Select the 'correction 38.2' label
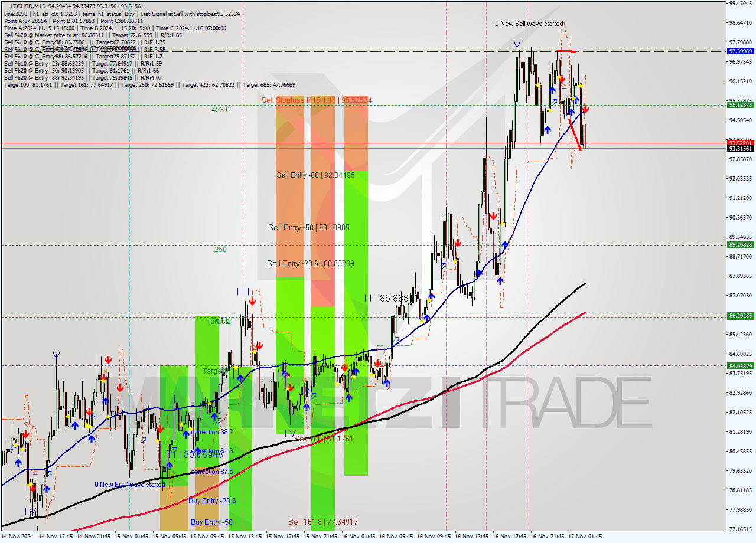The width and height of the screenshot is (756, 543). (211, 432)
